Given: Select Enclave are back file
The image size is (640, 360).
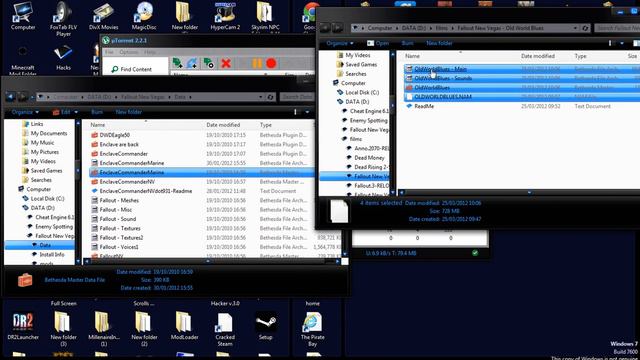Looking at the screenshot, I should [x=119, y=144].
